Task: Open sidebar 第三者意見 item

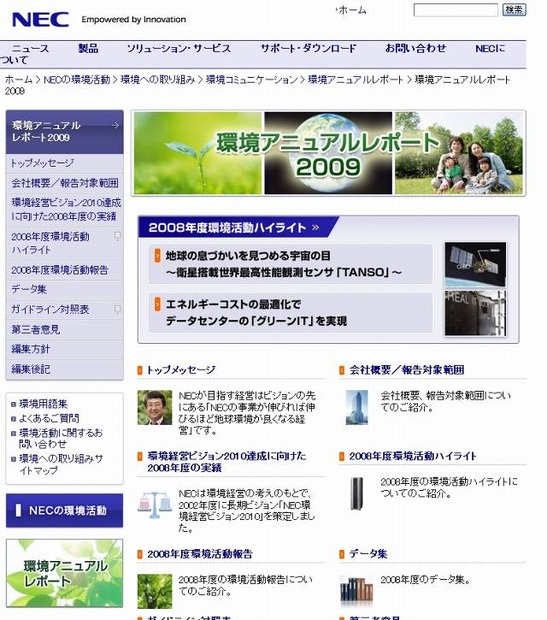Action: (x=64, y=329)
